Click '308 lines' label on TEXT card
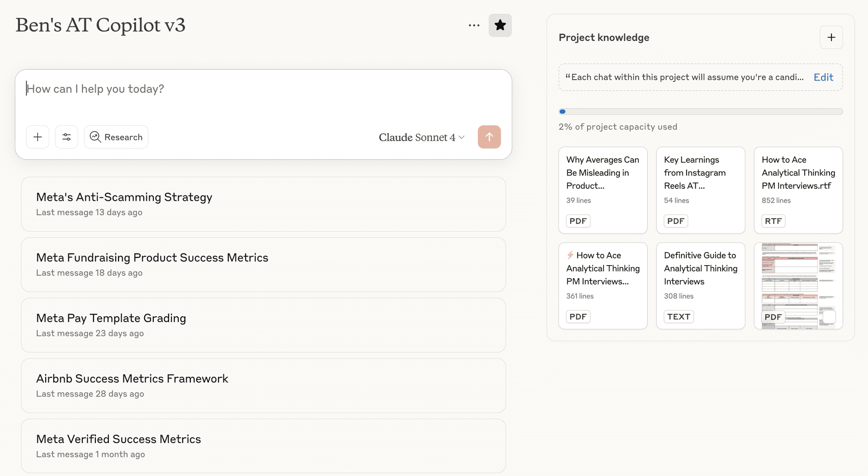The width and height of the screenshot is (868, 476). click(679, 296)
